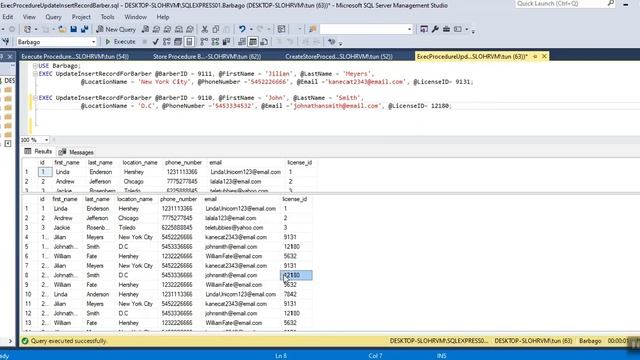Click in the Quick Launch search box
This screenshot has height=360, width=640.
566,4
